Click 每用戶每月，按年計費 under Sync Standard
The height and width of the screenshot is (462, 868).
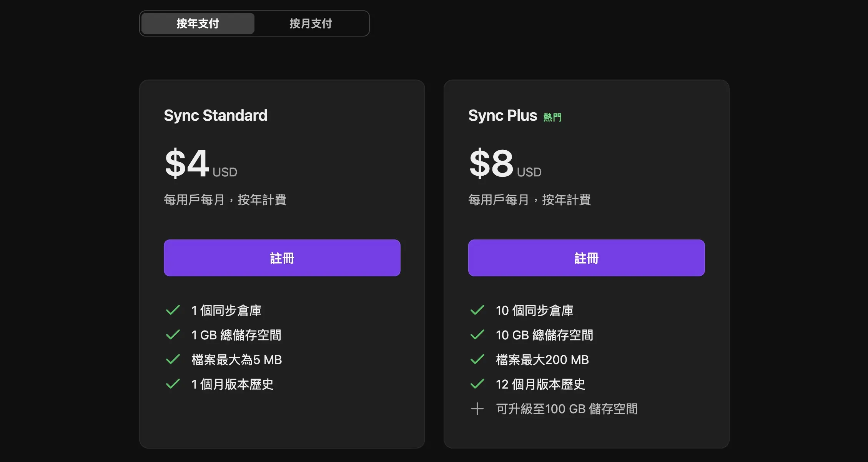coord(226,200)
